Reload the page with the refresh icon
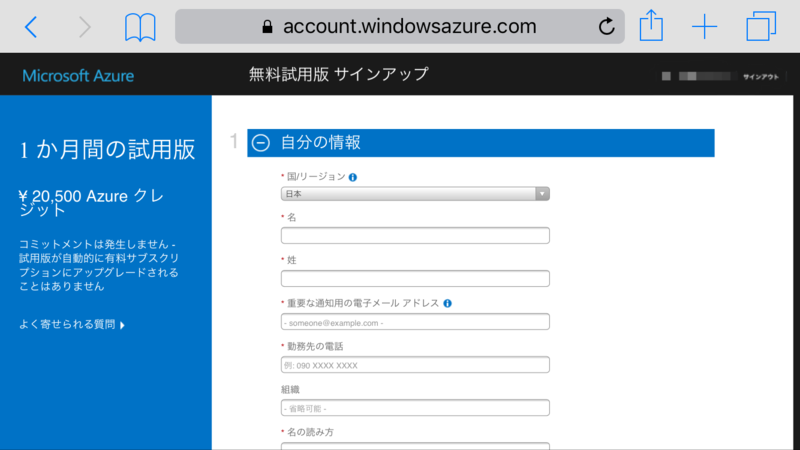 click(606, 26)
